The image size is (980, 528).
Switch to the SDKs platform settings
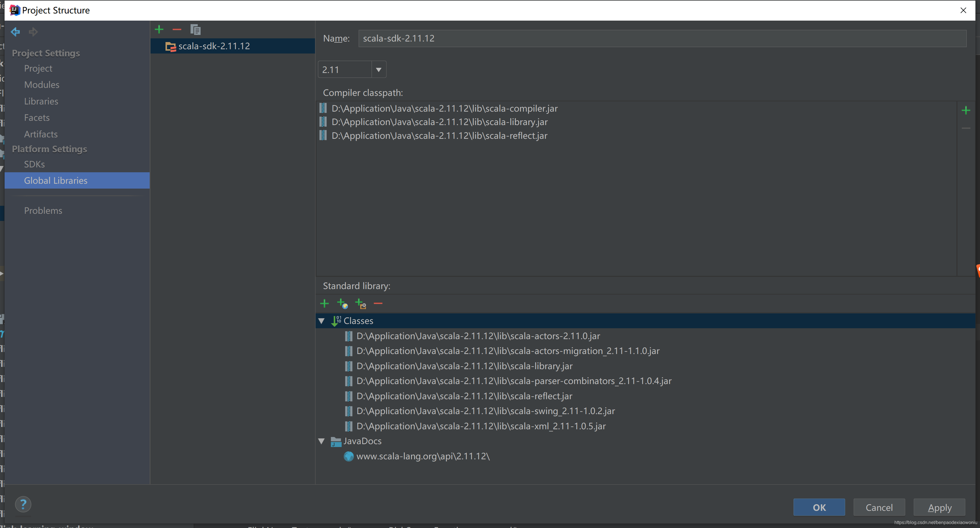coord(35,164)
